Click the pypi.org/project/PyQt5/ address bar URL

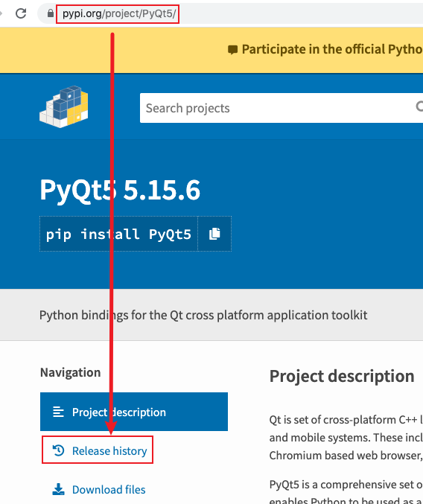[119, 13]
